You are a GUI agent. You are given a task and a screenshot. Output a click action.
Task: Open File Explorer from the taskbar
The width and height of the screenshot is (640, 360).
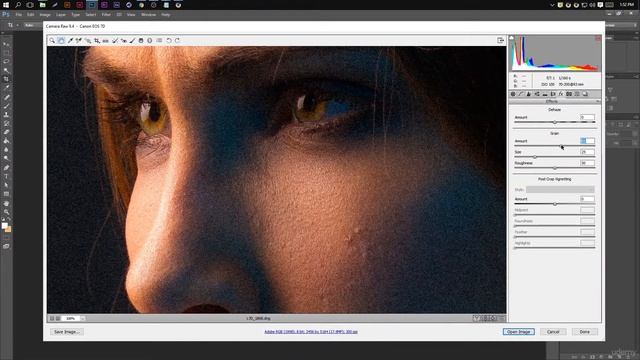42,5
